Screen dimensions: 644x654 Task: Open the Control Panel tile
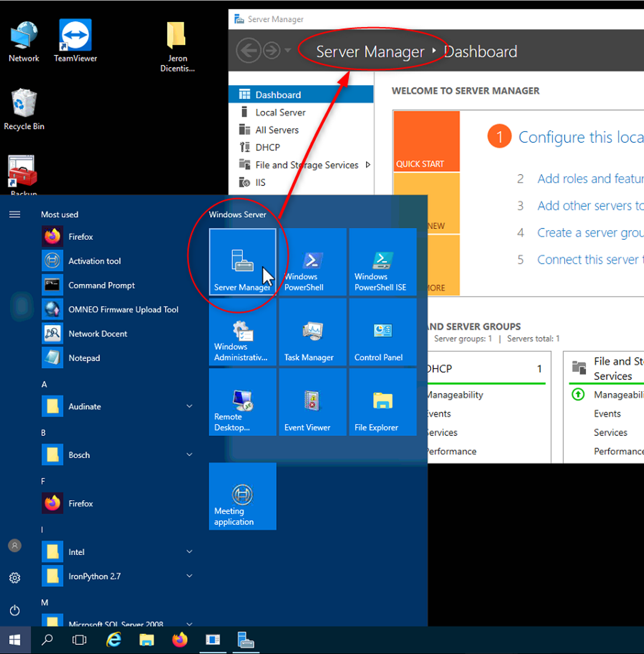(382, 333)
